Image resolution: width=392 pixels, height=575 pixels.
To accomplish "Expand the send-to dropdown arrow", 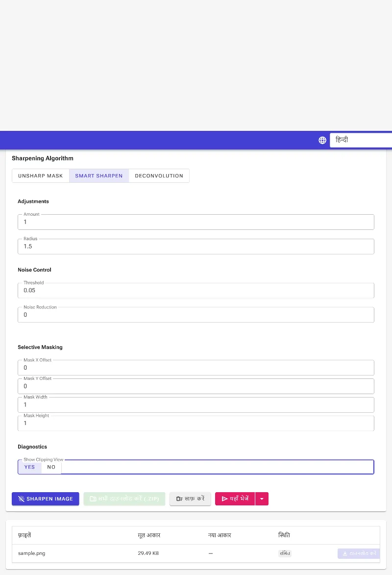I will 262,499.
